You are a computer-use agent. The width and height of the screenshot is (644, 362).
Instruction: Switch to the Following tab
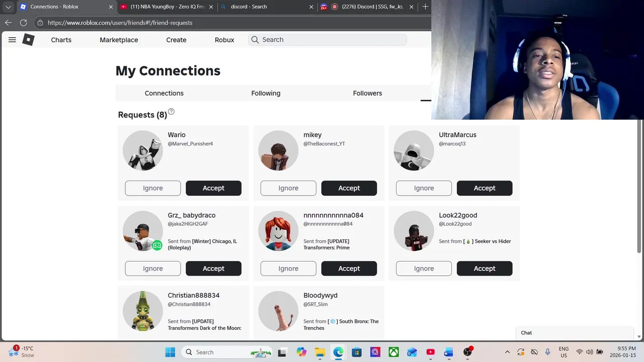pos(266,93)
